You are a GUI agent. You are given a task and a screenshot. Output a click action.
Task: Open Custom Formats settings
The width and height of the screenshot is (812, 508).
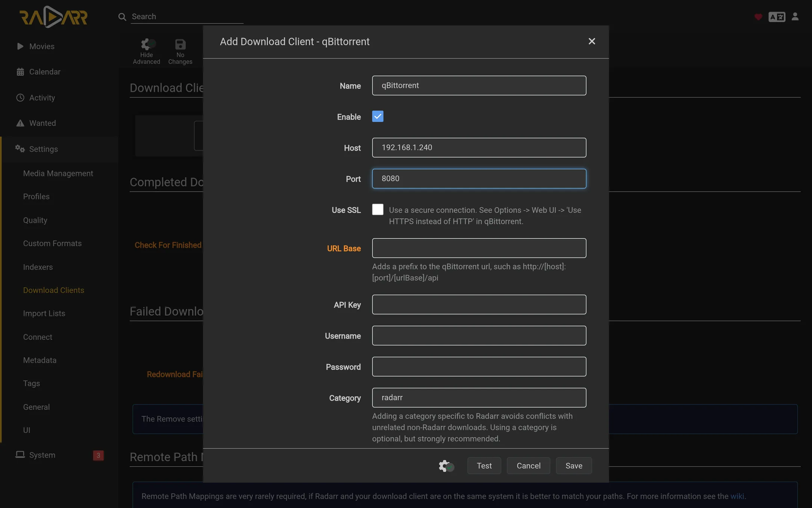[x=52, y=243]
